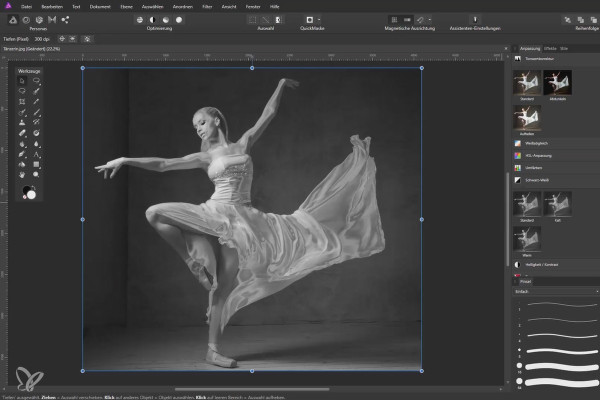Select the Hand view tool
The image size is (600, 400).
point(22,175)
